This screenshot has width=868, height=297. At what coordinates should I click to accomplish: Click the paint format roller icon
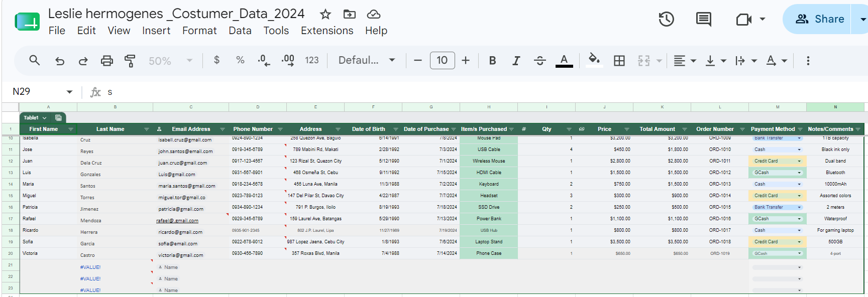point(130,61)
